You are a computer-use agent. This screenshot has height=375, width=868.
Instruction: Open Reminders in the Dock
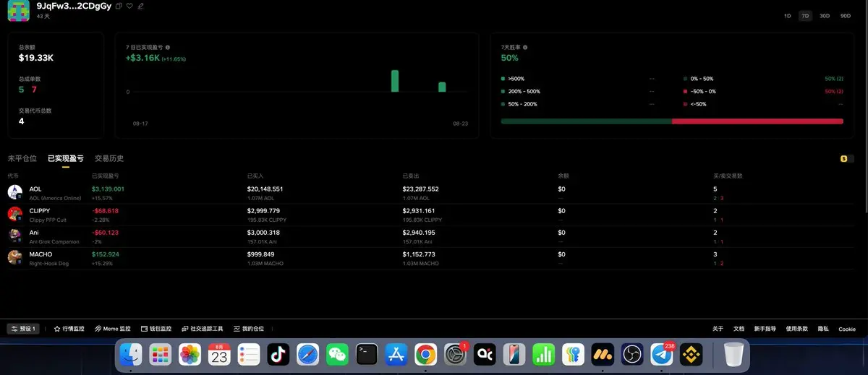point(249,354)
